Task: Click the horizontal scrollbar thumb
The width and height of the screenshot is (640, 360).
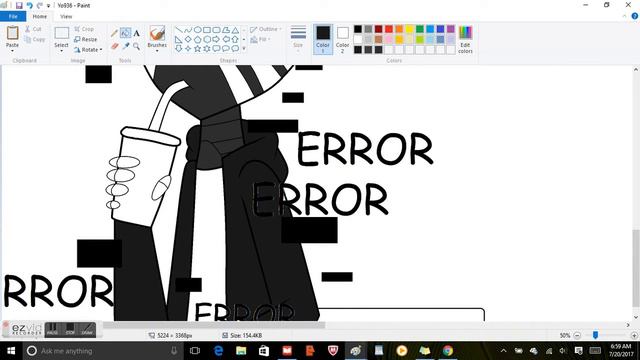Action: pos(214,325)
